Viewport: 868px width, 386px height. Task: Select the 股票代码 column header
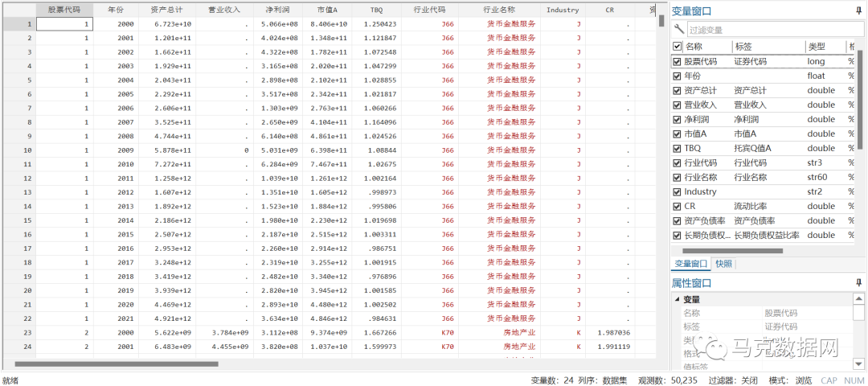64,10
